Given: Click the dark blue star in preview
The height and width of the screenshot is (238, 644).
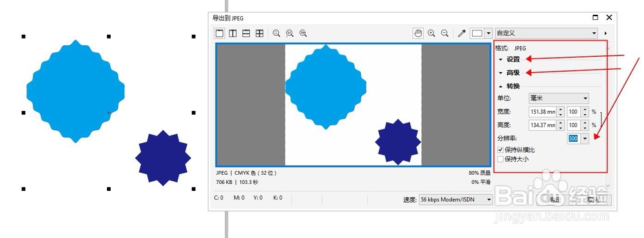Looking at the screenshot, I should pyautogui.click(x=398, y=142).
